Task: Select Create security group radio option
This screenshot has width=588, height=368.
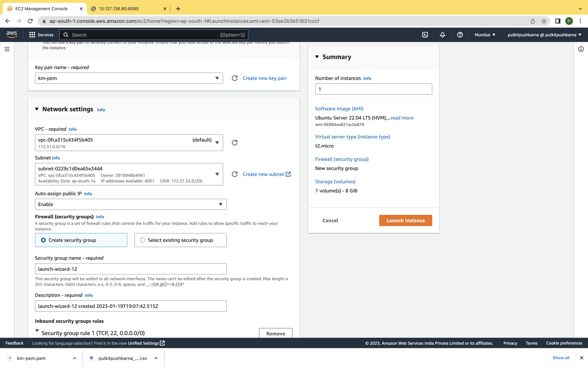Action: 44,240
